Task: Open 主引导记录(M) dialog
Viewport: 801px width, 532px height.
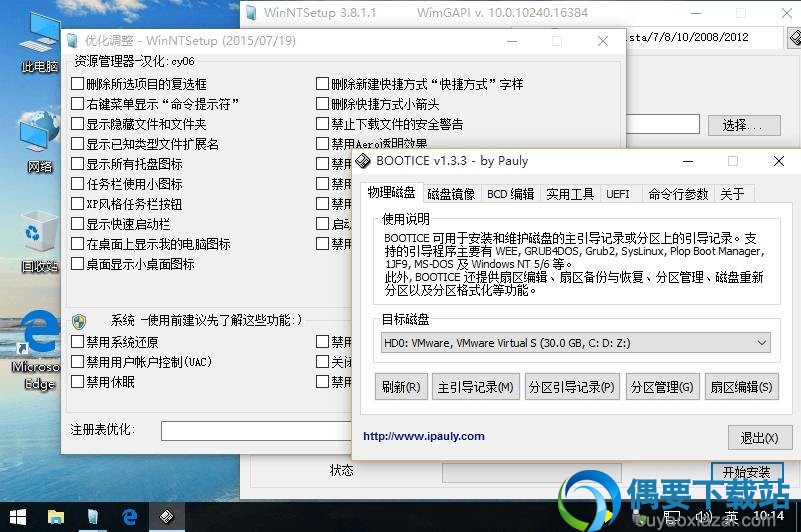Action: point(476,387)
